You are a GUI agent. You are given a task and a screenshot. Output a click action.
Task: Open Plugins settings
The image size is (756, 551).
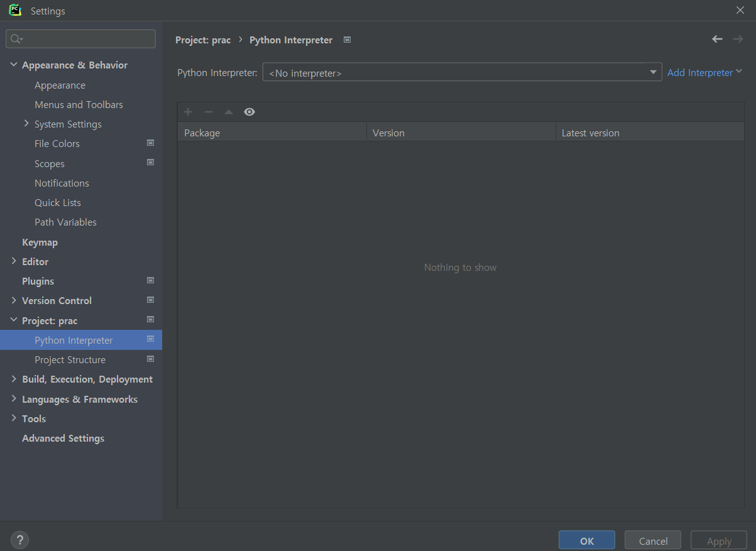coord(38,281)
